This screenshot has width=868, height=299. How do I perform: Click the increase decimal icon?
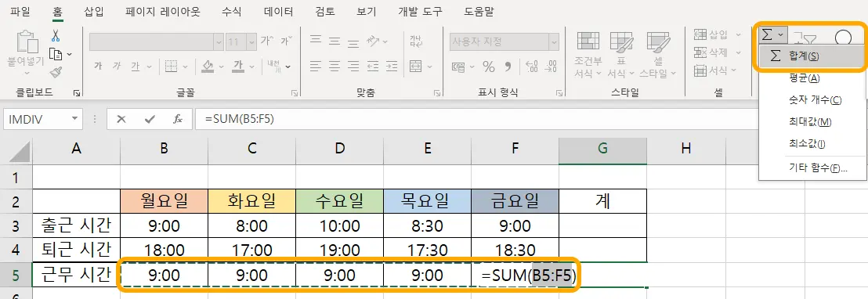point(531,67)
